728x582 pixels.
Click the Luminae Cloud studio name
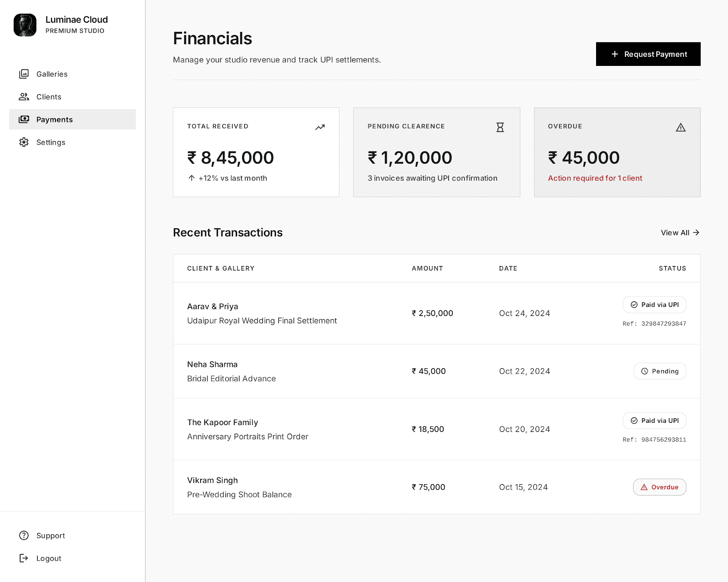coord(76,20)
